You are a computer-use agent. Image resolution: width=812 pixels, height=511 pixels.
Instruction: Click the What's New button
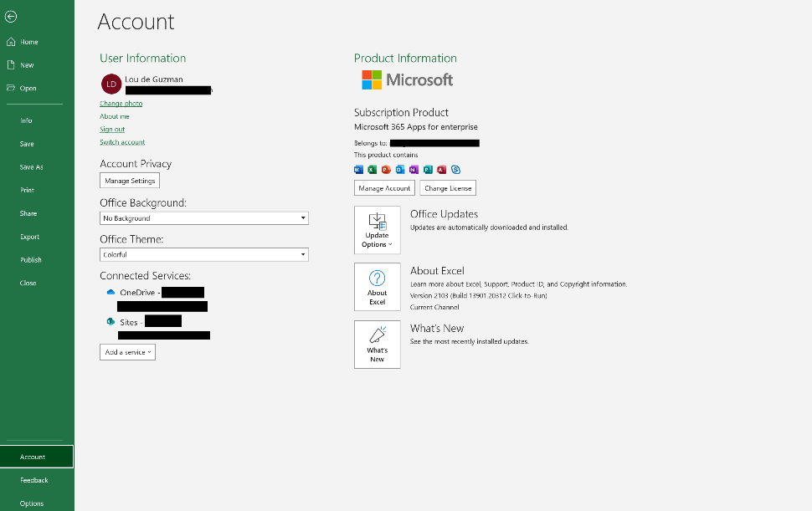point(377,345)
